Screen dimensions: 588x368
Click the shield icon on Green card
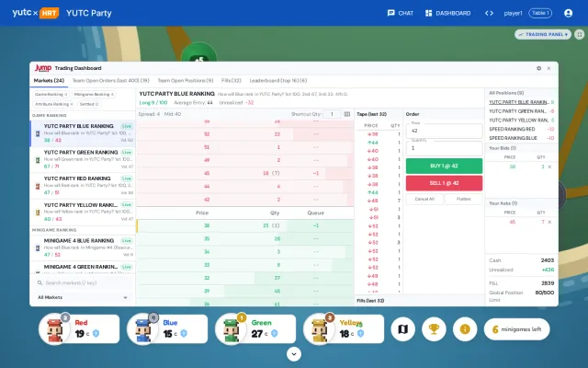coord(275,333)
